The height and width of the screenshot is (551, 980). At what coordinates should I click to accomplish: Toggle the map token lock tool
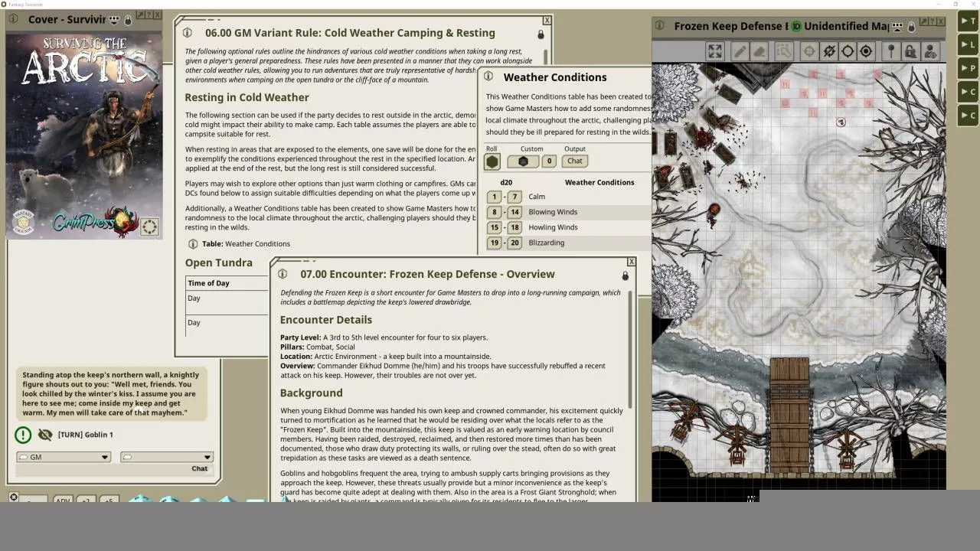pyautogui.click(x=910, y=51)
